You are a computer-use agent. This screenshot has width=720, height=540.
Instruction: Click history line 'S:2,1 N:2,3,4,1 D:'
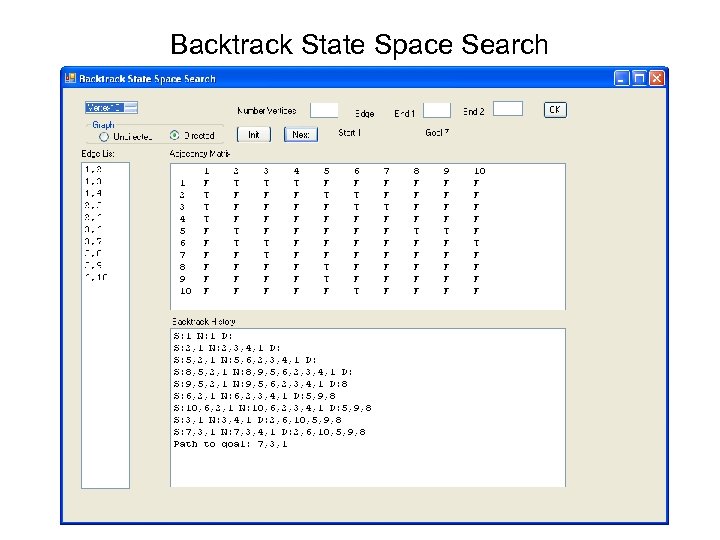click(x=227, y=348)
